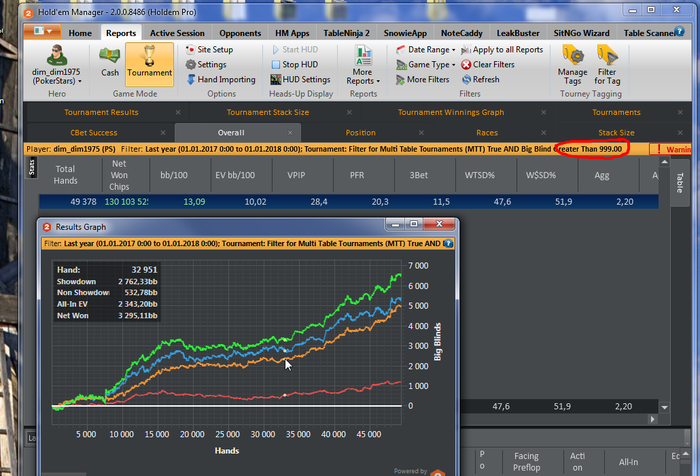Click help icon in Results Graph filter bar
Image resolution: width=700 pixels, height=476 pixels.
pyautogui.click(x=448, y=243)
